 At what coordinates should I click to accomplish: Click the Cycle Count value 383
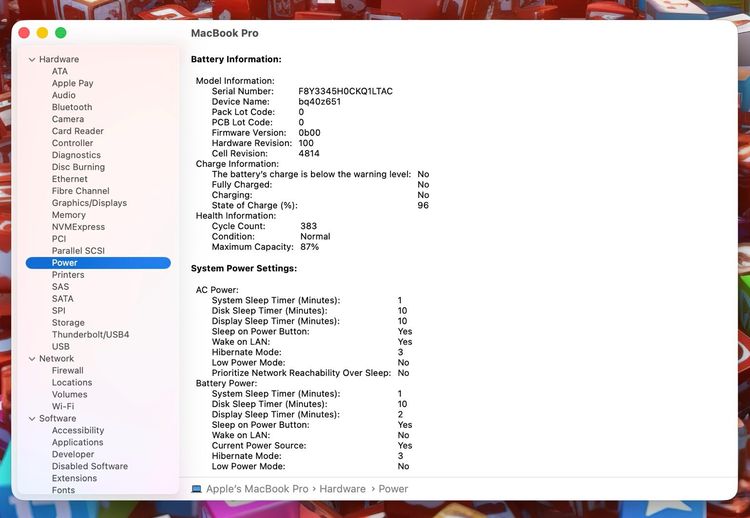tap(309, 226)
